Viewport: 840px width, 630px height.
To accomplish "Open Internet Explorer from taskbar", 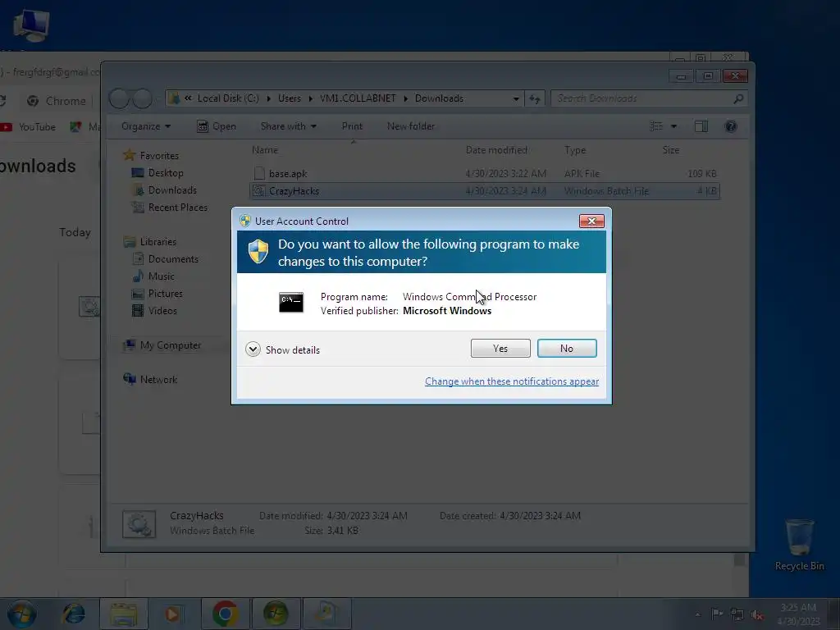I will (73, 614).
